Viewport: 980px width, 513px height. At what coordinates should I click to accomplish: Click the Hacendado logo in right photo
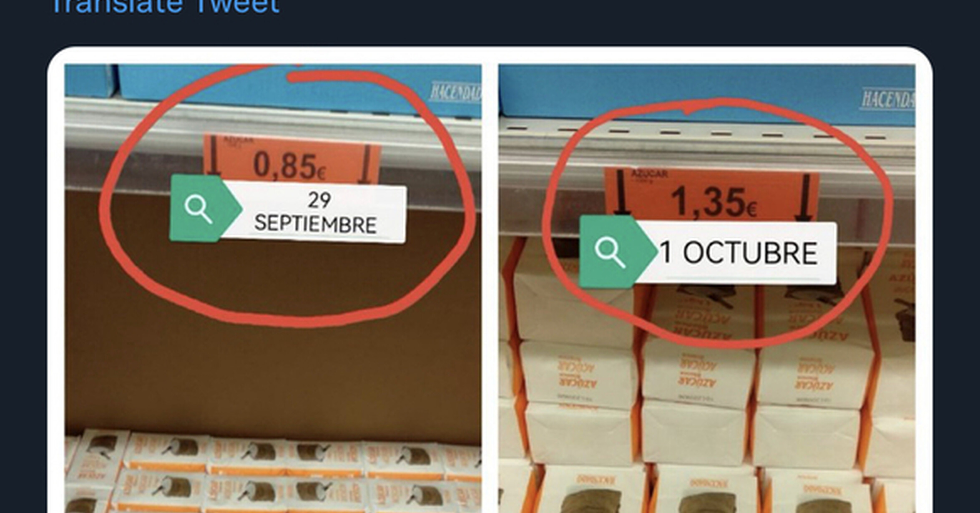[x=887, y=100]
